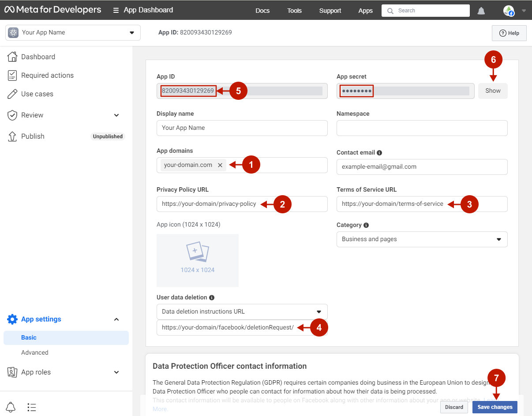Click the App ID field

(x=242, y=91)
